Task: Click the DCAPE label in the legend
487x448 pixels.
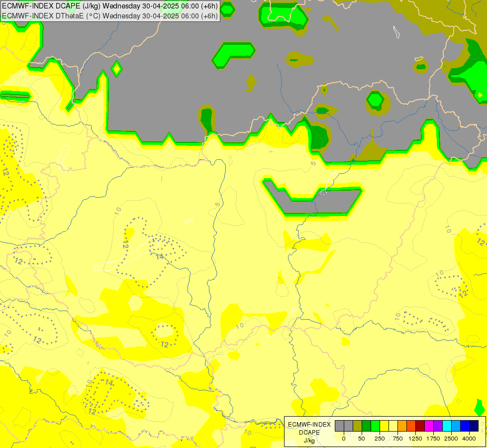Action: [x=309, y=433]
